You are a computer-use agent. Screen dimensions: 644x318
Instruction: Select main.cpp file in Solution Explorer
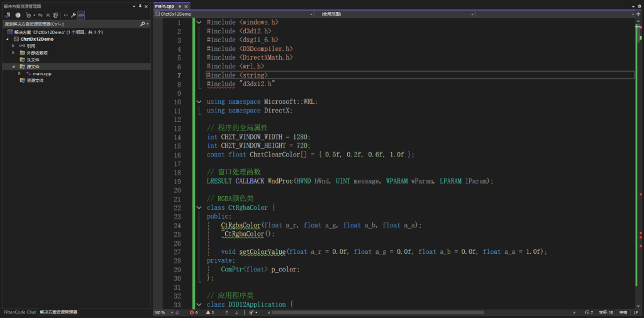coord(42,74)
